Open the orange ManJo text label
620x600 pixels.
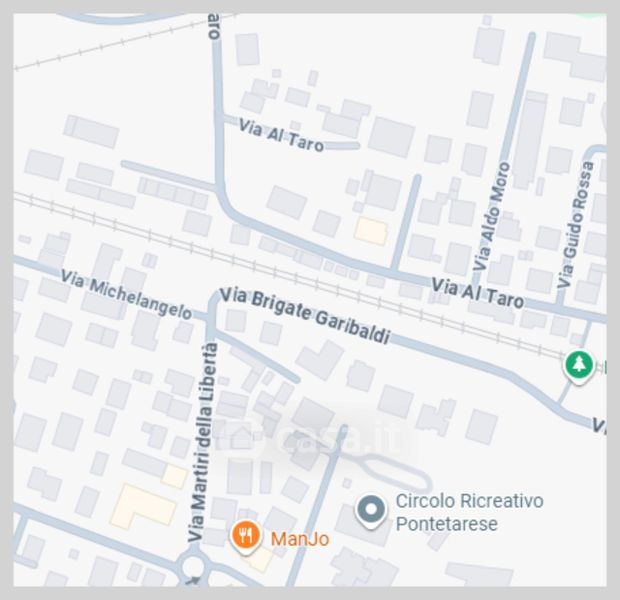click(300, 539)
